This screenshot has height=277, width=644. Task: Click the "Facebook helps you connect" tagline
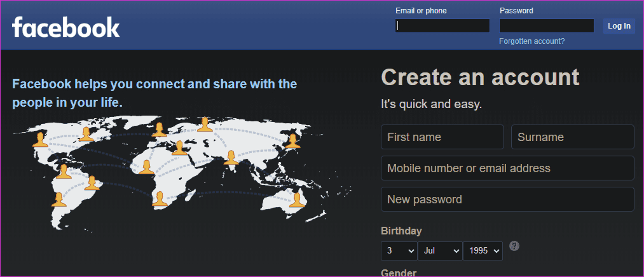pos(154,93)
